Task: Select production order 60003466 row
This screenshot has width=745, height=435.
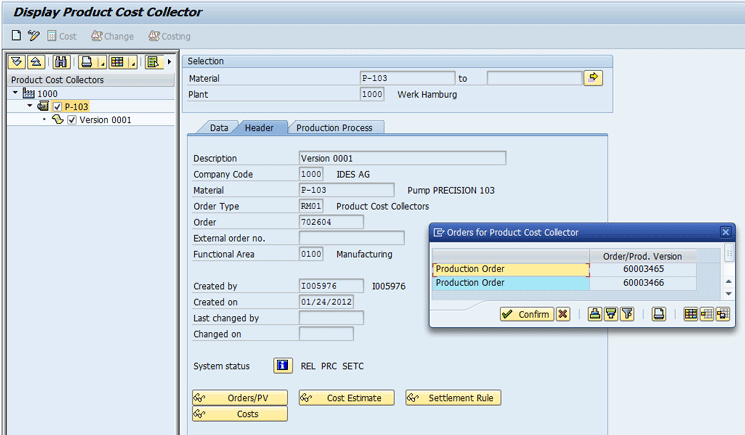Action: pyautogui.click(x=511, y=283)
